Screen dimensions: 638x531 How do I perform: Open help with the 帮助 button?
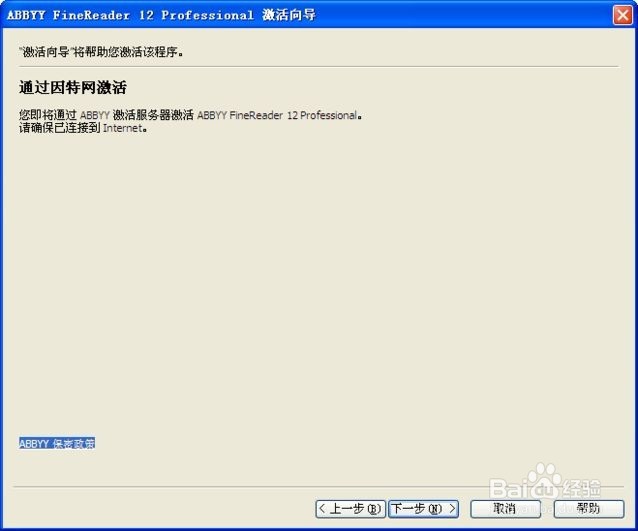(x=589, y=509)
